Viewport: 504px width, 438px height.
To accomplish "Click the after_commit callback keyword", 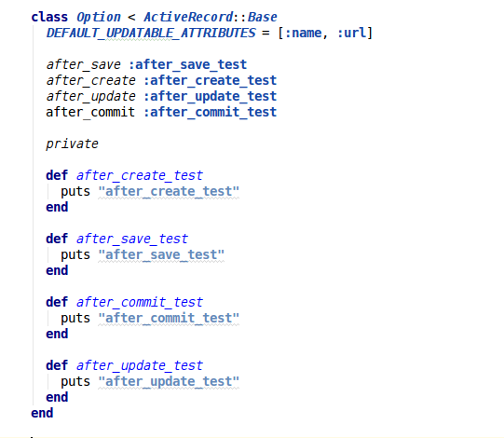I will (90, 112).
